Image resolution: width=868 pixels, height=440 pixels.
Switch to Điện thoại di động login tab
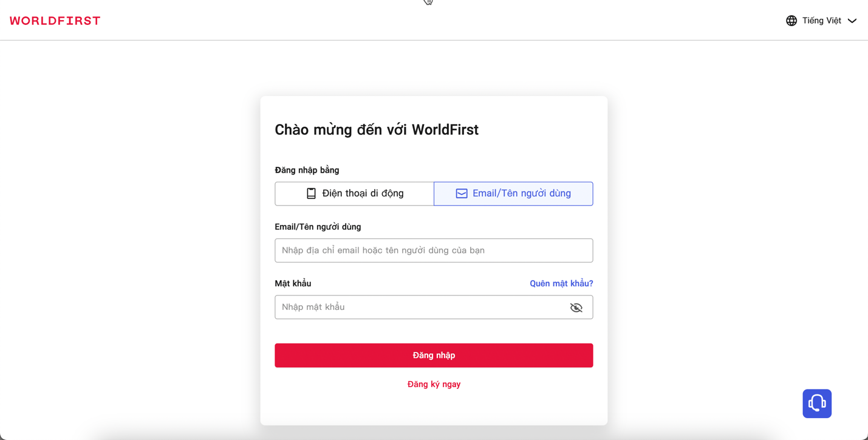(x=354, y=193)
